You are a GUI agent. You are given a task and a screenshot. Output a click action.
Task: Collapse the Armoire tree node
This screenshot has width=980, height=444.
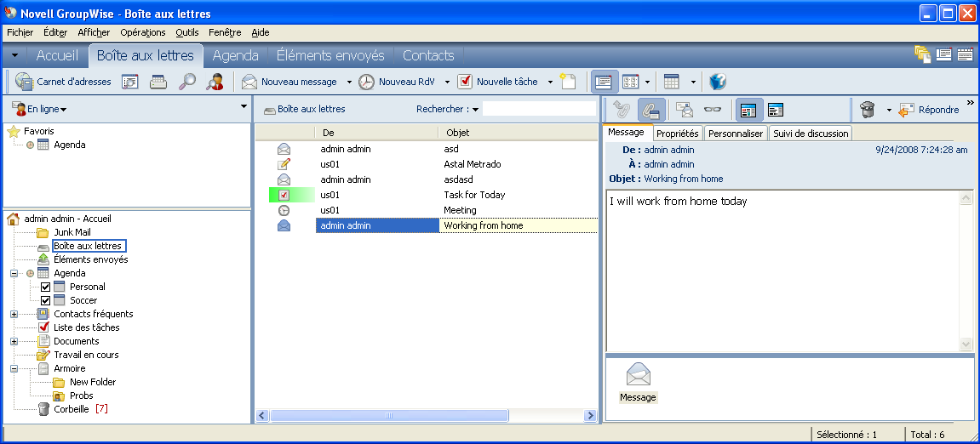pyautogui.click(x=14, y=368)
